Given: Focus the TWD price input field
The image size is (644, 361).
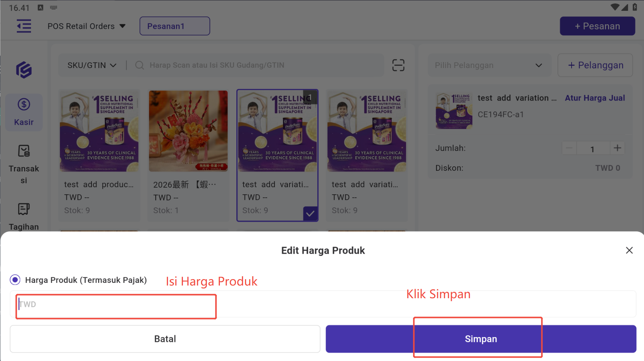Looking at the screenshot, I should (116, 305).
